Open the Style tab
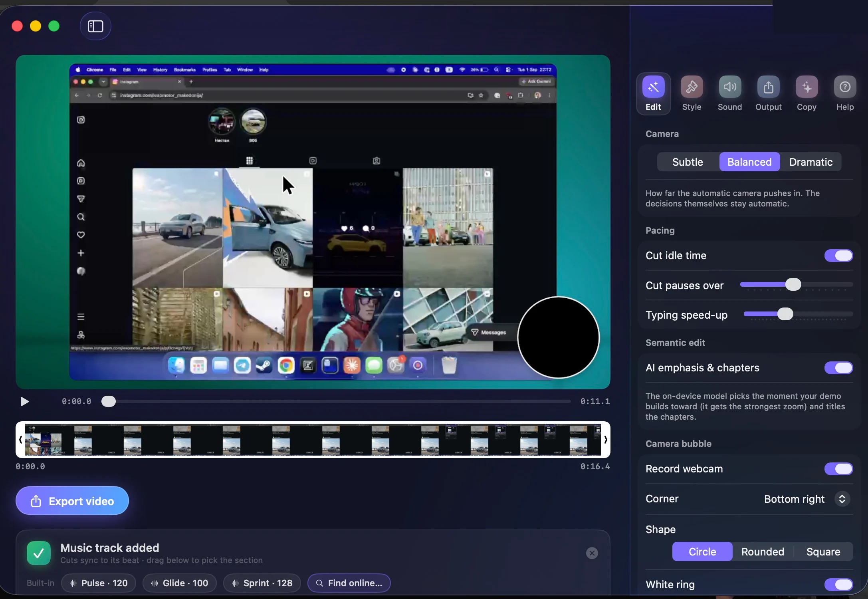The image size is (868, 599). 692,94
